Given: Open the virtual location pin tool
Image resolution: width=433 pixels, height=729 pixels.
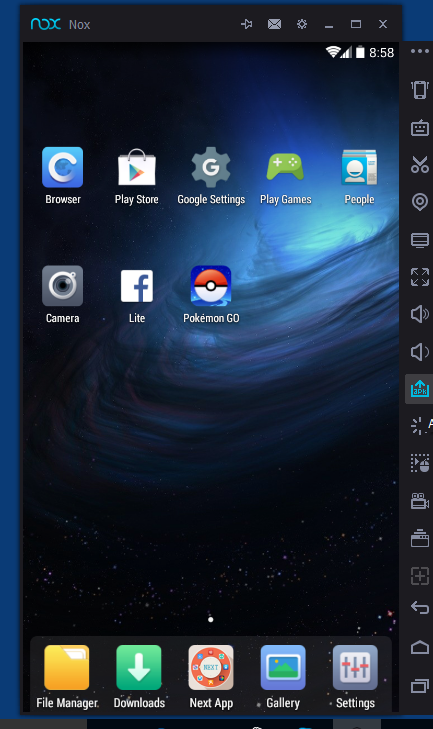Looking at the screenshot, I should tap(420, 202).
